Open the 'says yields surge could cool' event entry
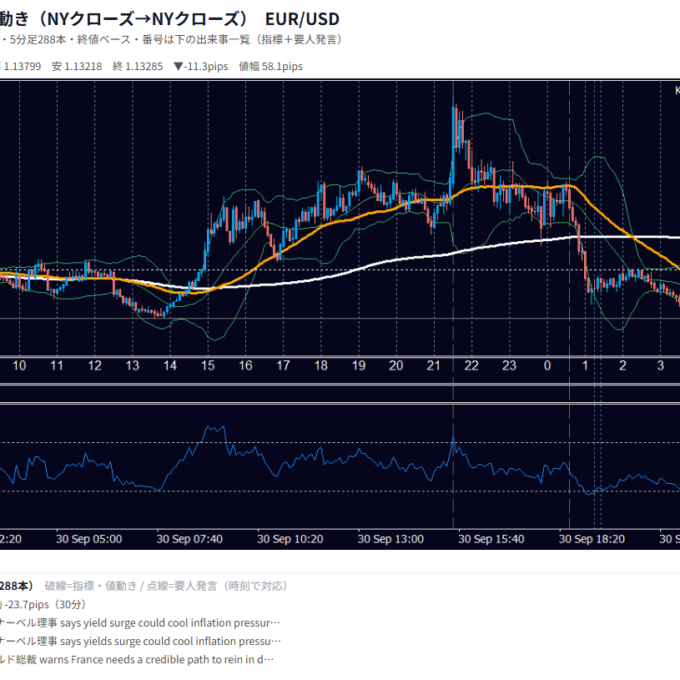Screen dimensions: 680x680 [141, 641]
